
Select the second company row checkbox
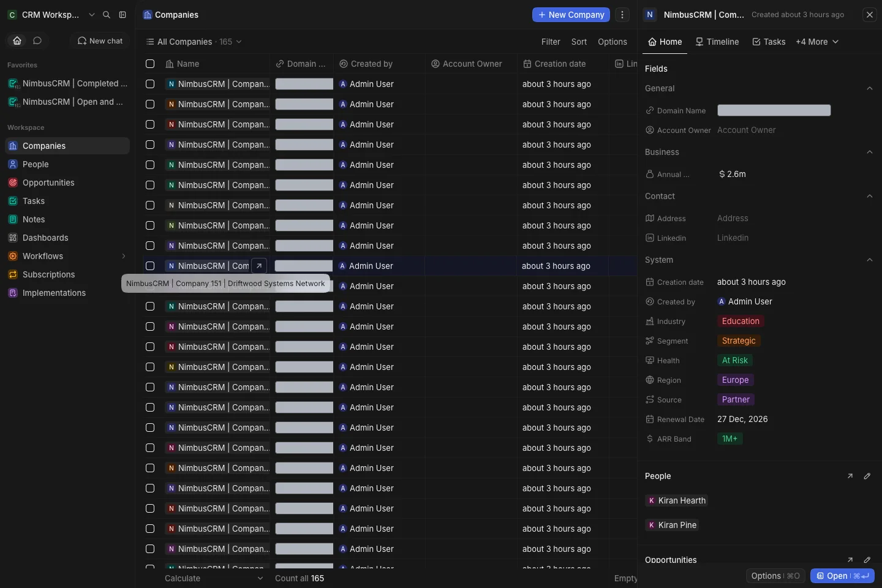pos(150,104)
